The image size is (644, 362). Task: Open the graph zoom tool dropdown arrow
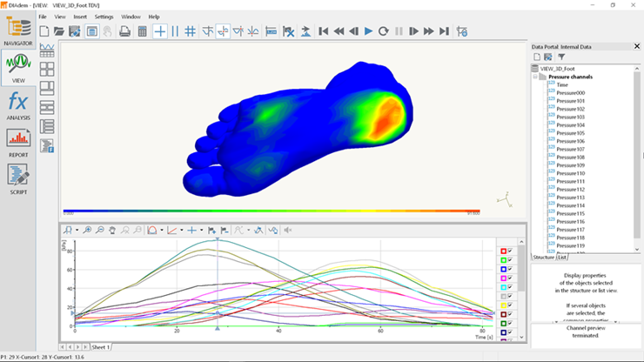click(x=77, y=231)
